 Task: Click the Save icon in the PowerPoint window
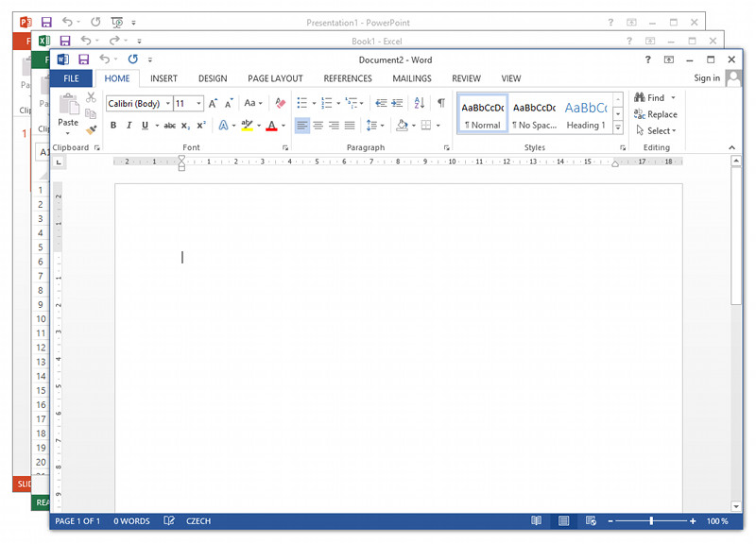click(x=46, y=22)
